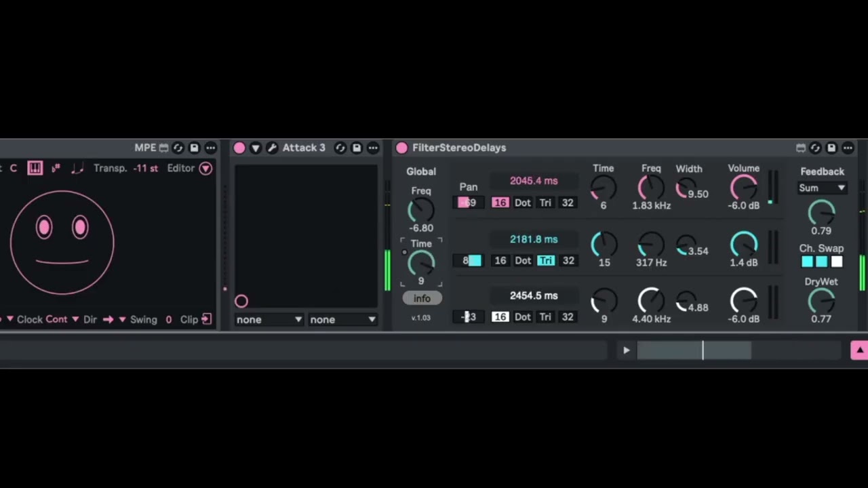
Task: Open the FilterStereoDelays options menu
Action: [848, 148]
